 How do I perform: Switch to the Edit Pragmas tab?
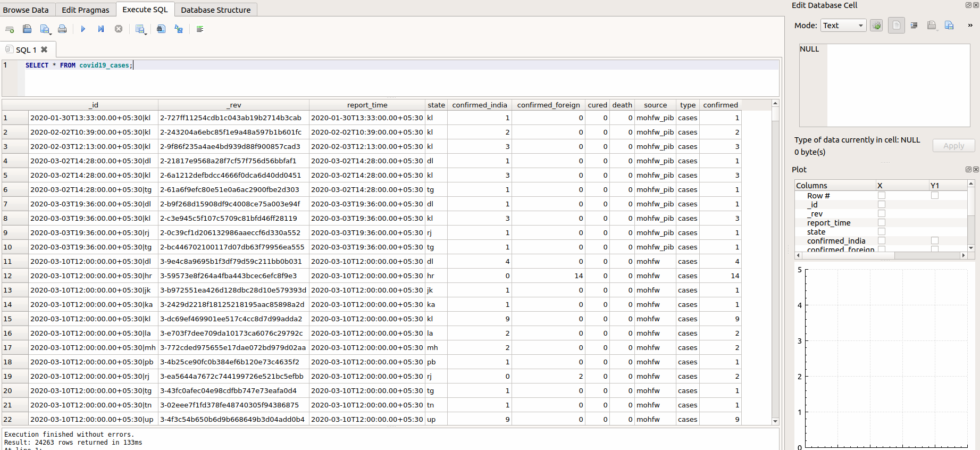coord(86,10)
